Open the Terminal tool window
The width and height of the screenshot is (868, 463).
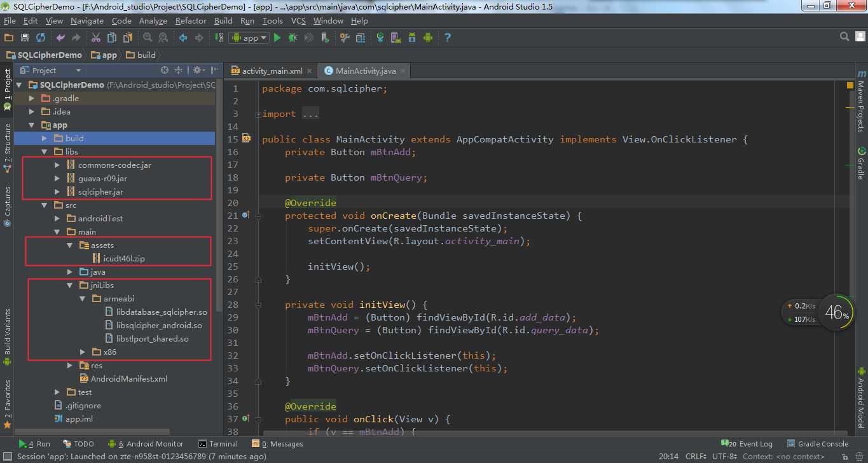pos(218,444)
